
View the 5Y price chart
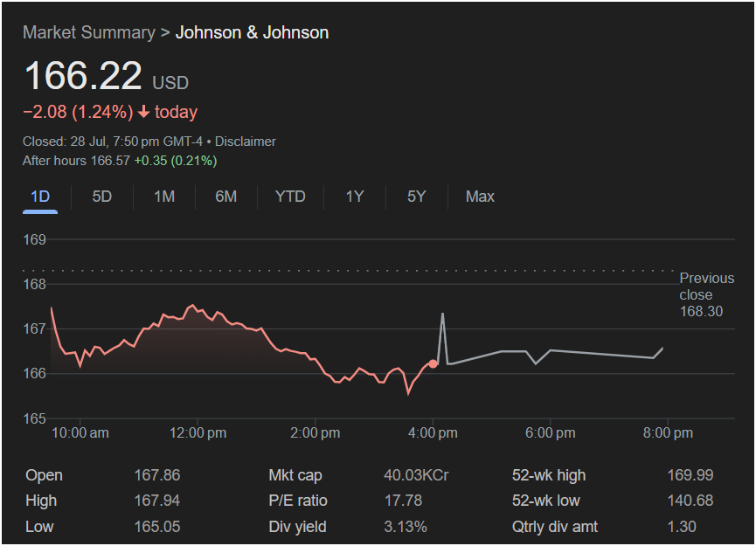(x=417, y=197)
